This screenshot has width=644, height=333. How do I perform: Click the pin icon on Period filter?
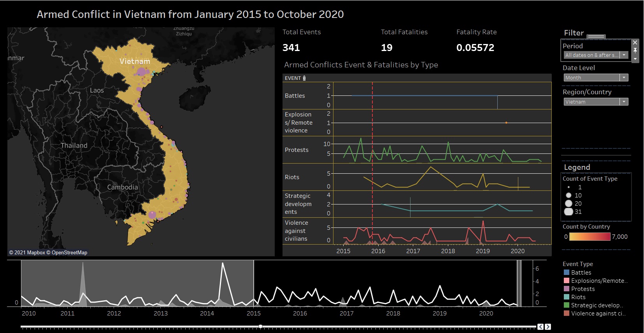pyautogui.click(x=635, y=51)
